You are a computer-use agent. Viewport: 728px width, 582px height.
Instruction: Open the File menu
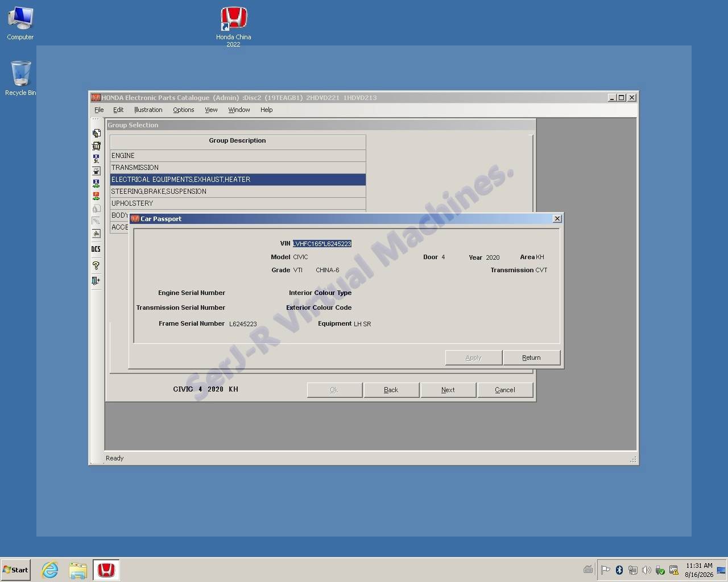click(x=99, y=110)
